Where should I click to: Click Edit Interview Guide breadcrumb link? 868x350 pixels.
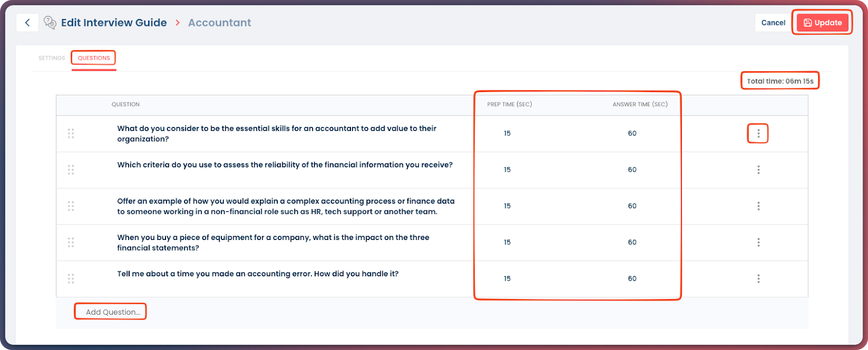tap(114, 23)
